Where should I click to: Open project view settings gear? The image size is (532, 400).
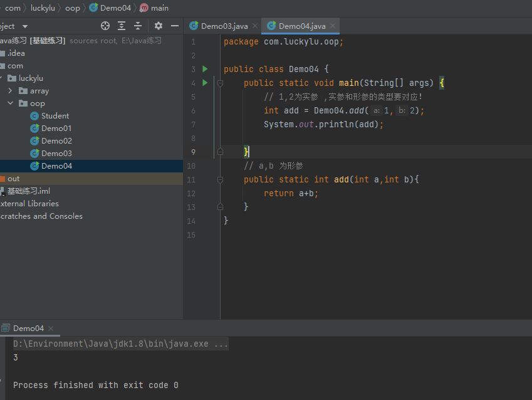159,26
